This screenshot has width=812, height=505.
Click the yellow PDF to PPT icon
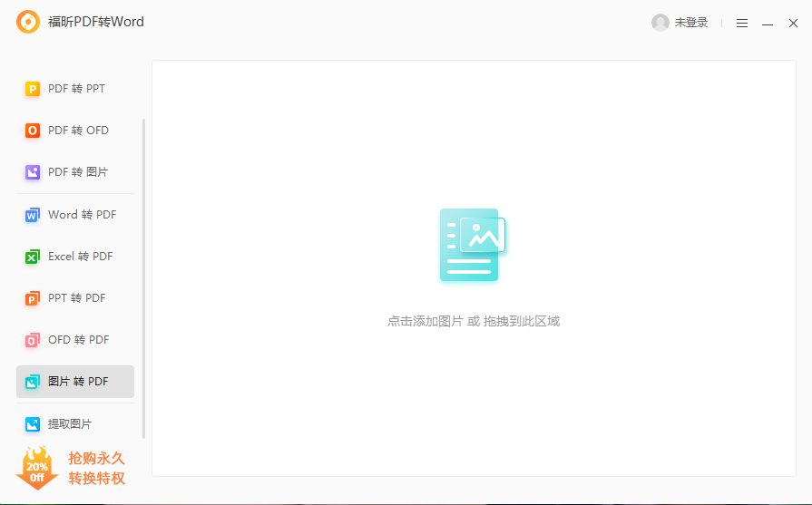[32, 89]
